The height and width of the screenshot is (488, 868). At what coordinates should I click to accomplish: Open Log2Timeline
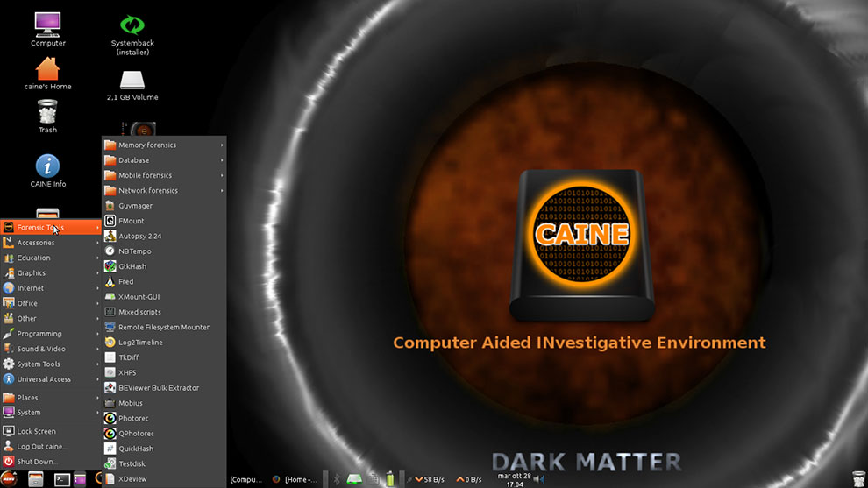pos(164,343)
